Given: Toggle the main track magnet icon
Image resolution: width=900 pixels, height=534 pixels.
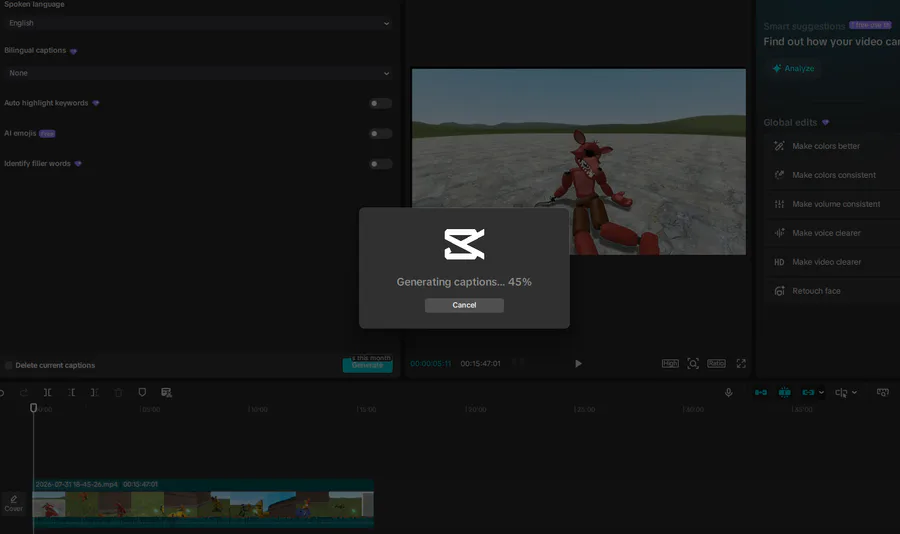Looking at the screenshot, I should pyautogui.click(x=761, y=393).
